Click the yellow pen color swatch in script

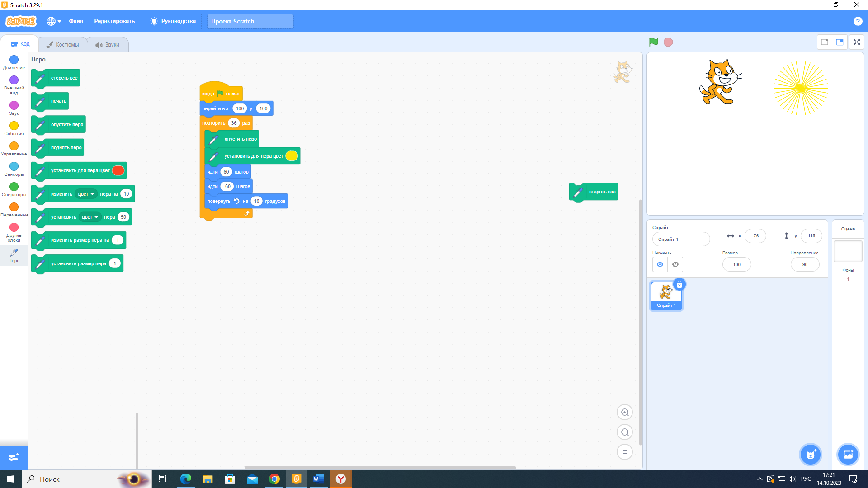(292, 156)
